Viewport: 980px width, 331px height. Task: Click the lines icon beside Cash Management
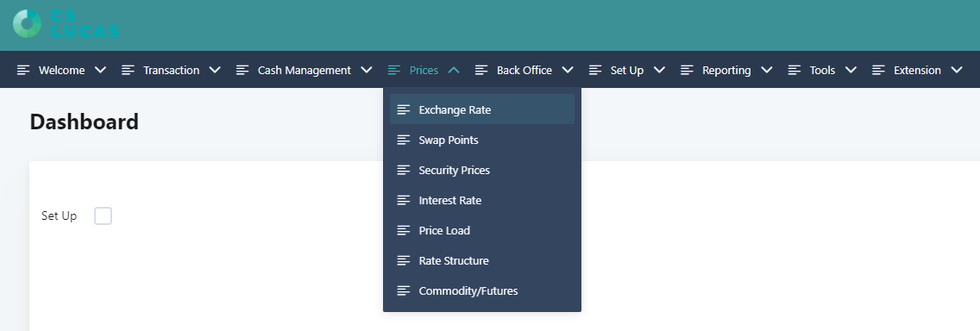pyautogui.click(x=242, y=70)
